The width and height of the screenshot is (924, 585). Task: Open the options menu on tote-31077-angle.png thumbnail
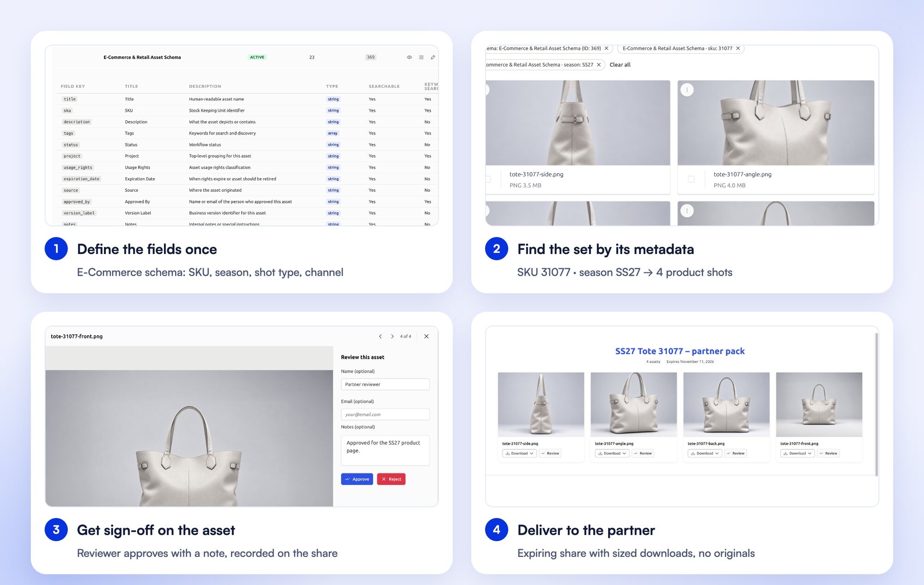coord(687,90)
